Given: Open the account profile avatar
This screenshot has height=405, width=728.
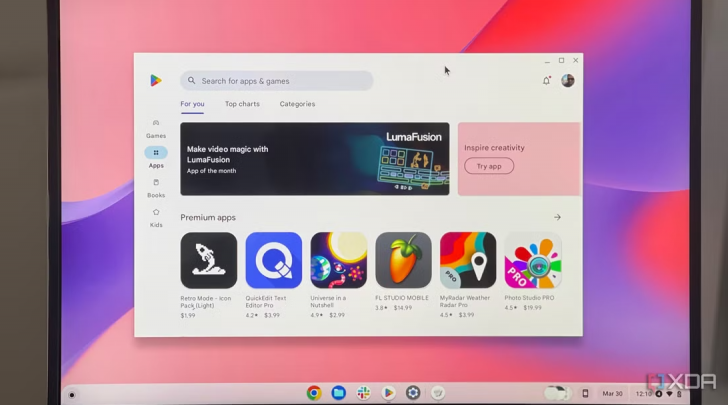Looking at the screenshot, I should [x=567, y=80].
